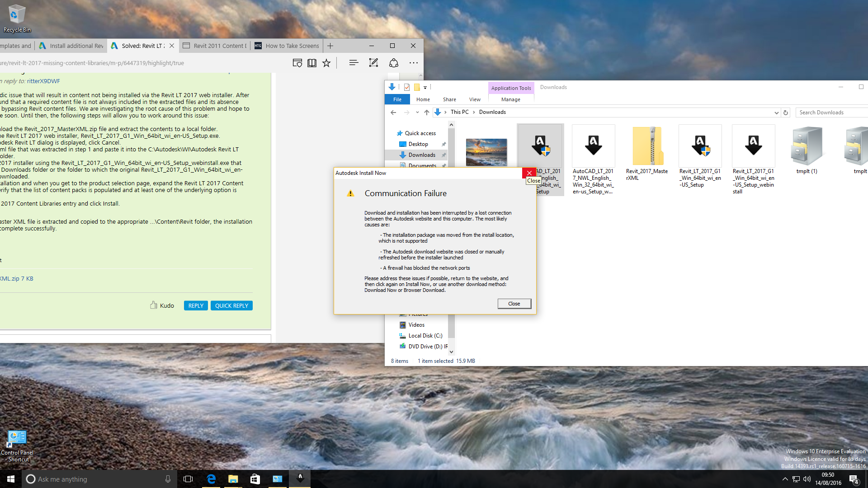Open the Edge More actions ellipsis
The image size is (868, 488).
(413, 63)
